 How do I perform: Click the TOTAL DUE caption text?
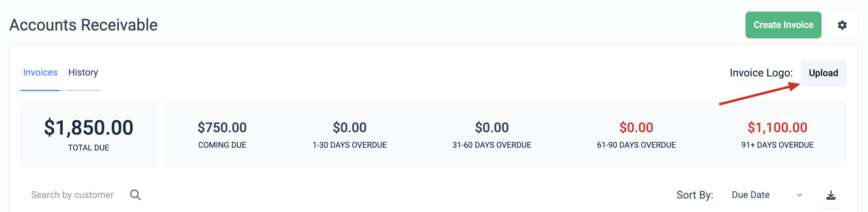coord(89,148)
